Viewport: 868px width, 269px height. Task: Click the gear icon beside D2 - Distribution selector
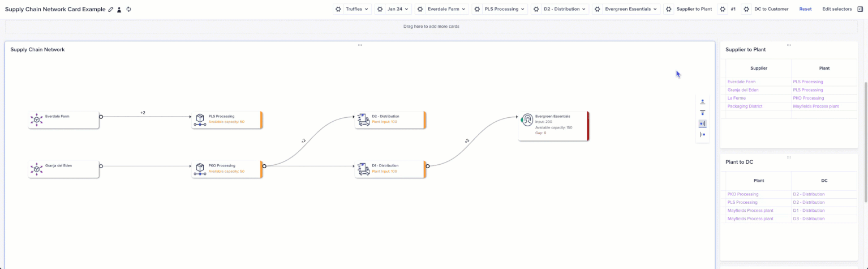[x=536, y=9]
